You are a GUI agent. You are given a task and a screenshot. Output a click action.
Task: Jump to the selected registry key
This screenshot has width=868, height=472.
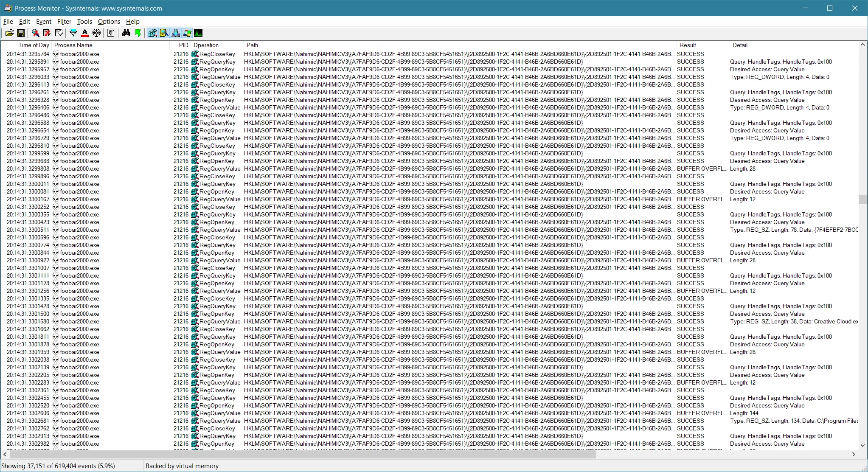click(138, 33)
